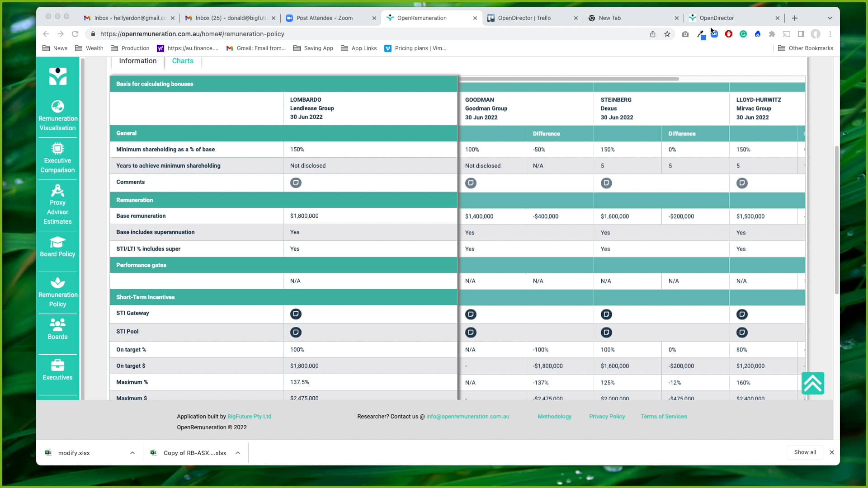This screenshot has height=488, width=868.
Task: Open Goodman Comments note icon
Action: [471, 183]
